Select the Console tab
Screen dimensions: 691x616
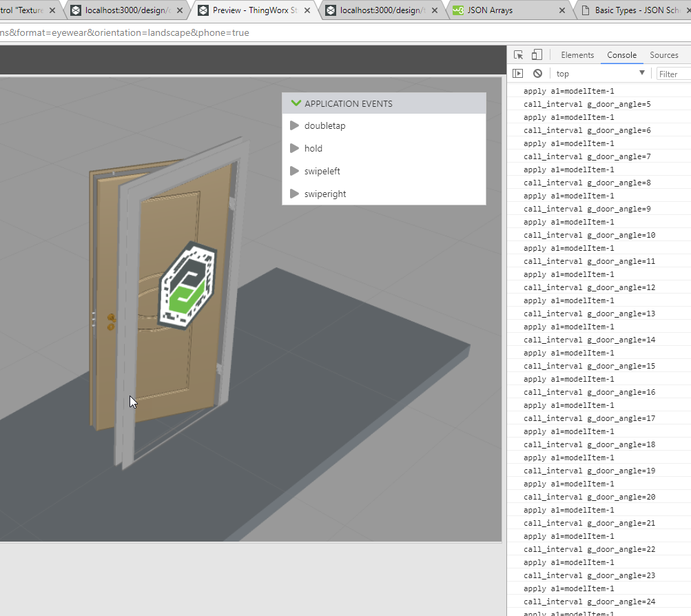tap(621, 55)
